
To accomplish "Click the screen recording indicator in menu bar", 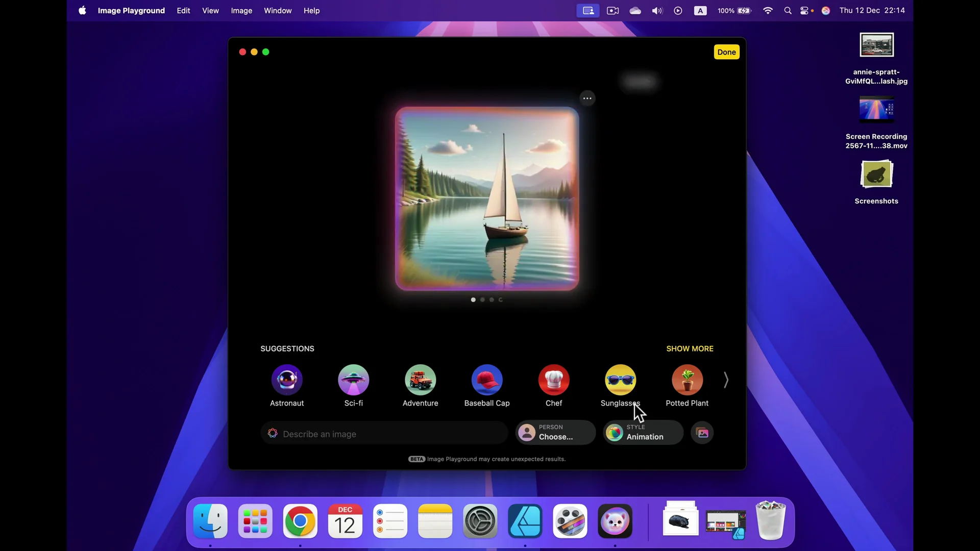I will click(x=588, y=10).
